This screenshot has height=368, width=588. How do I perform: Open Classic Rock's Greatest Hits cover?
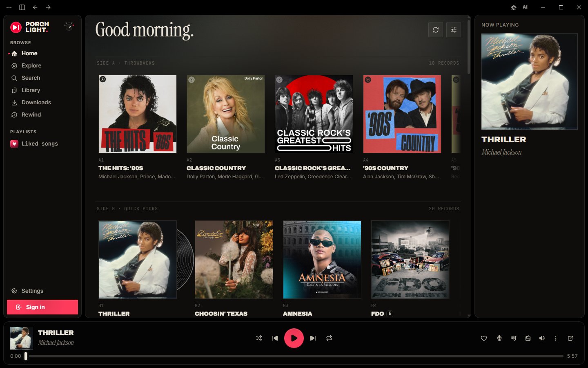click(x=314, y=114)
